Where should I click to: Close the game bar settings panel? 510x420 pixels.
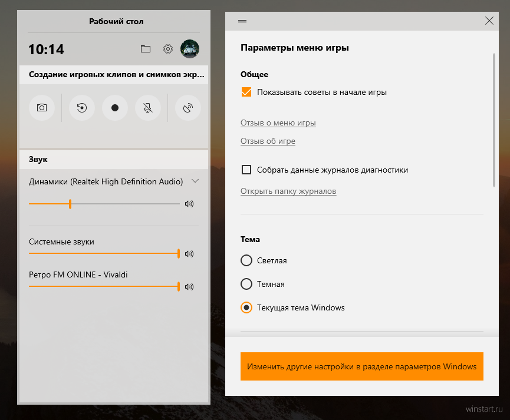coord(489,21)
